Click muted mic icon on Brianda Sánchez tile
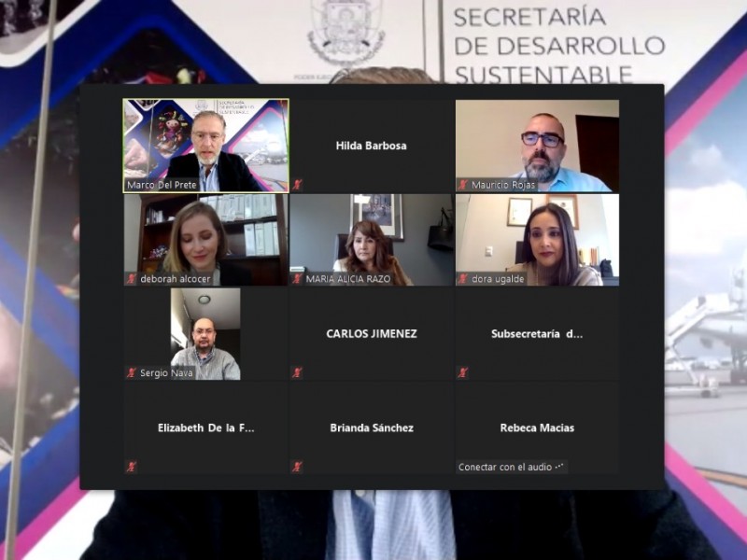 coord(297,467)
